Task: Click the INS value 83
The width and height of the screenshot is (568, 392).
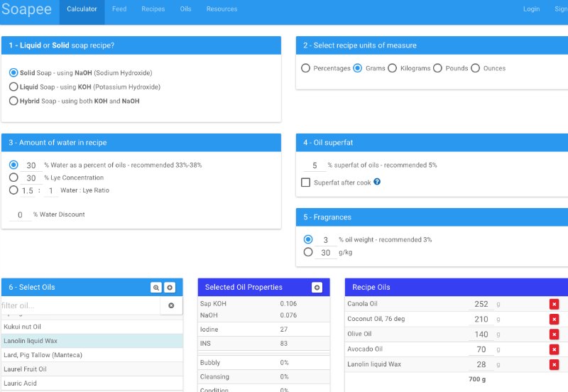Action: tap(283, 344)
